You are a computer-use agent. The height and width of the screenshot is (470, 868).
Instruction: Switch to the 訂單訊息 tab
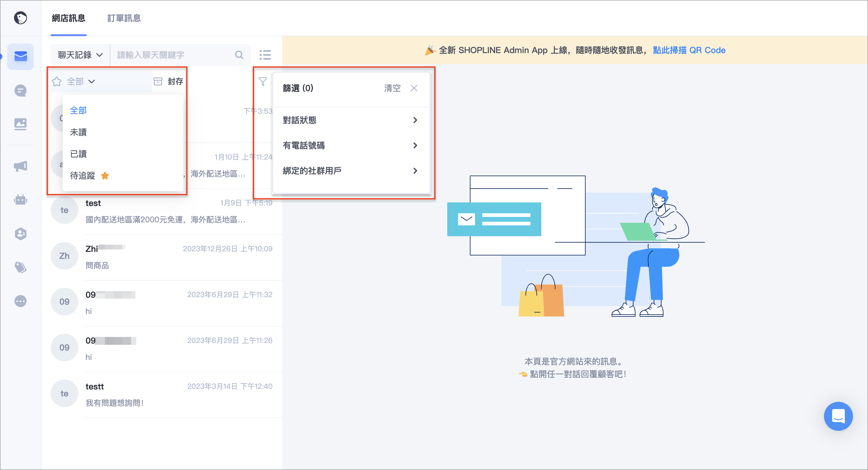[x=124, y=18]
